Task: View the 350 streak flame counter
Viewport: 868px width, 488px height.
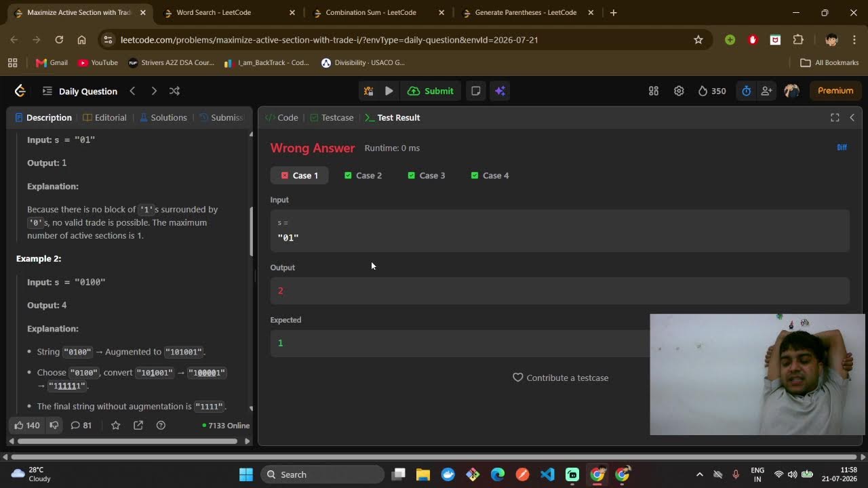Action: coord(712,91)
